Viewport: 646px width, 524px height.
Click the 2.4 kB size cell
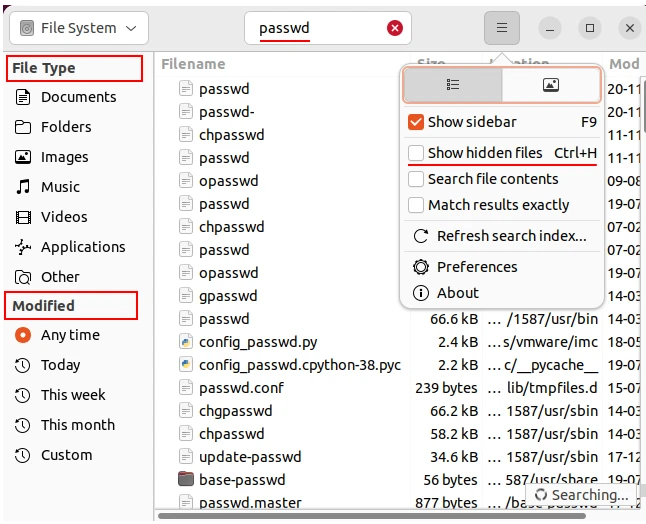point(458,342)
